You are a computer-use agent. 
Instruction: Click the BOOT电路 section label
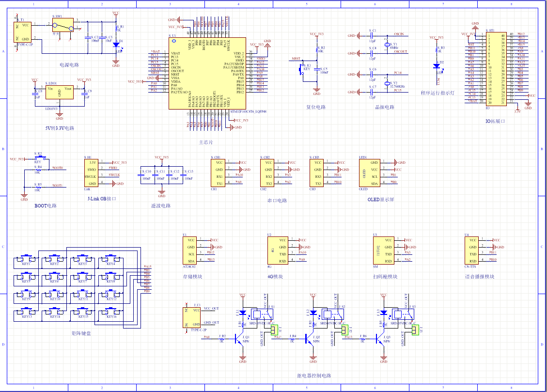[x=46, y=206]
